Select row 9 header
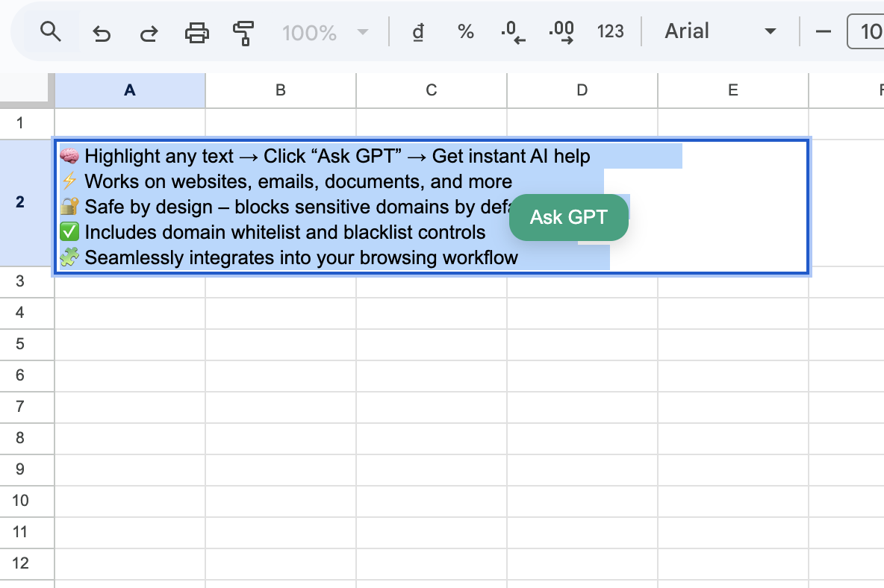The width and height of the screenshot is (884, 588). click(26, 469)
